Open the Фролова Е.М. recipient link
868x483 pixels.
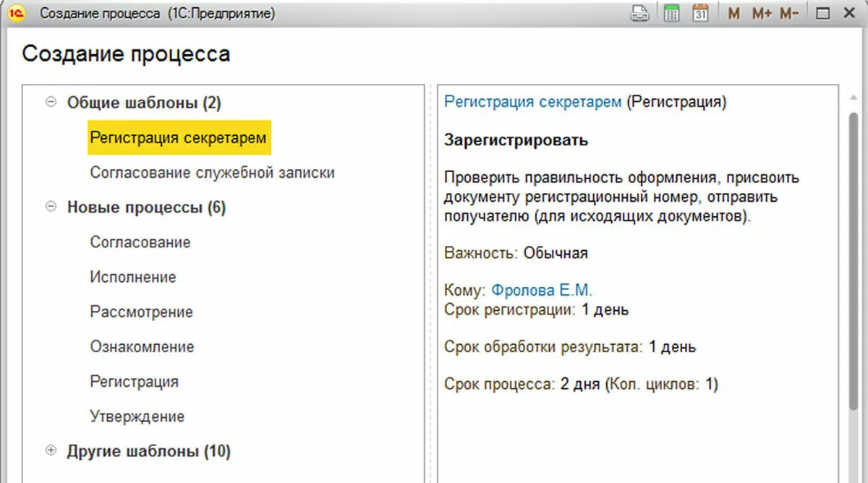[541, 291]
